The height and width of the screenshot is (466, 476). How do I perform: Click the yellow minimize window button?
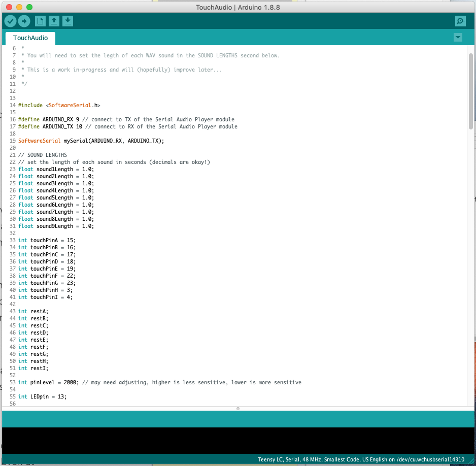click(x=19, y=7)
